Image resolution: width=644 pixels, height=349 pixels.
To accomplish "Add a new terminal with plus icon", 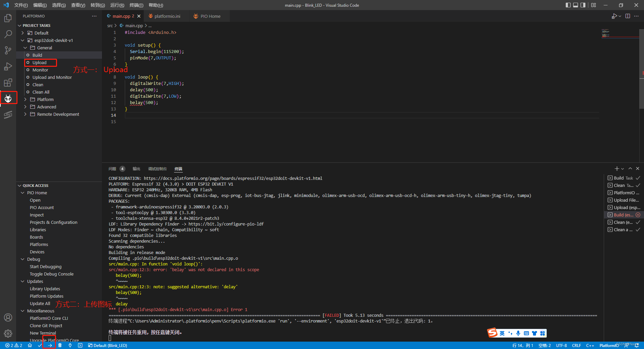I will pyautogui.click(x=616, y=168).
